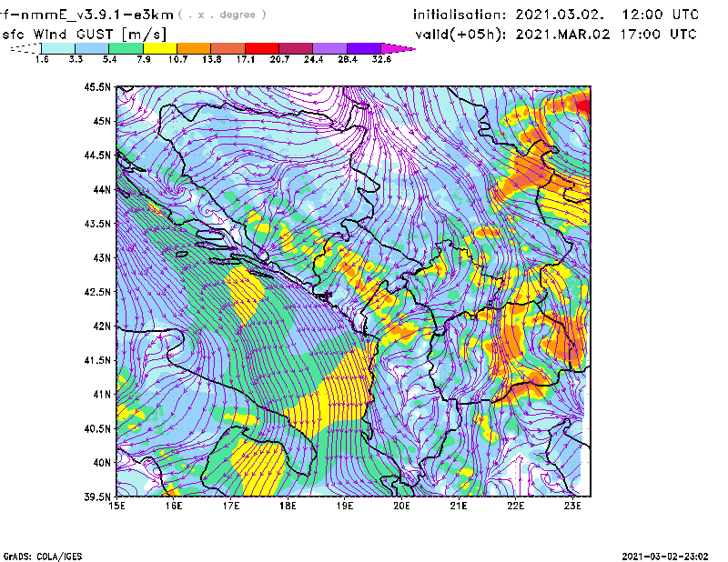Click the 'valid(+05h): 2021.MAR.02 17:00 UTC' line
This screenshot has width=728, height=562.
[x=556, y=35]
